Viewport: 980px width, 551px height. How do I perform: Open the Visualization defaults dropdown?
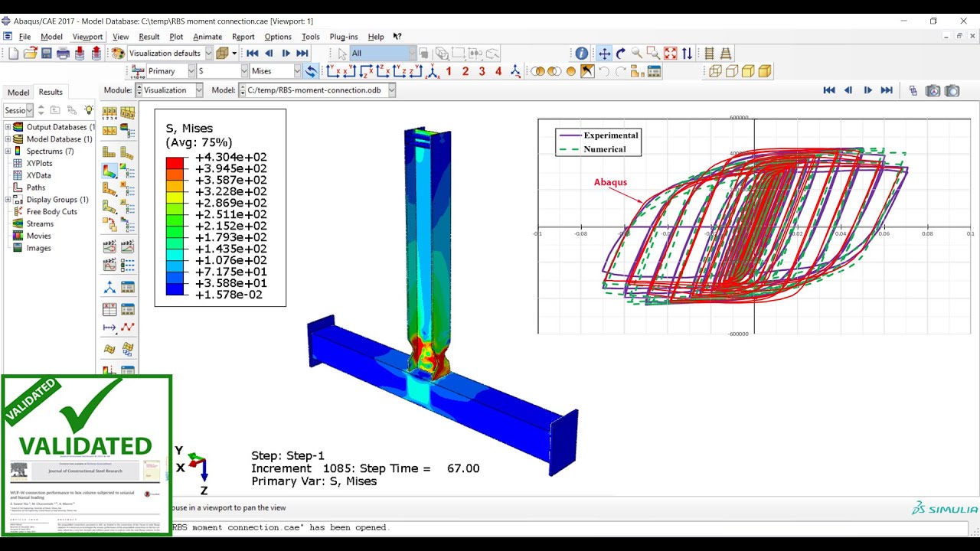(x=208, y=53)
